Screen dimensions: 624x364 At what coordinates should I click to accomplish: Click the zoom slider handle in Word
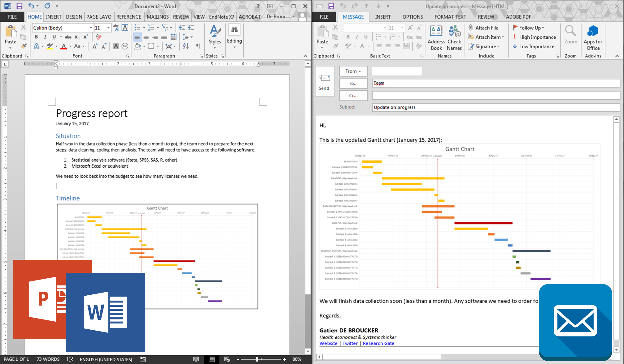(257, 359)
